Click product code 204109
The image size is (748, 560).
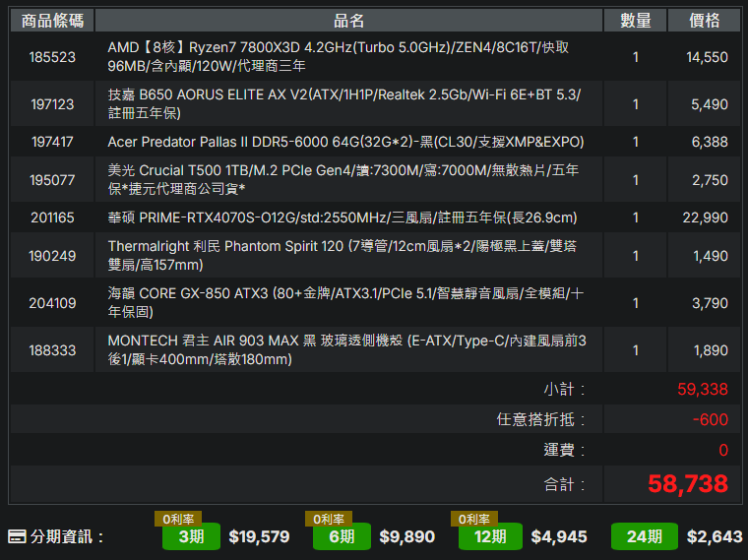pyautogui.click(x=52, y=303)
